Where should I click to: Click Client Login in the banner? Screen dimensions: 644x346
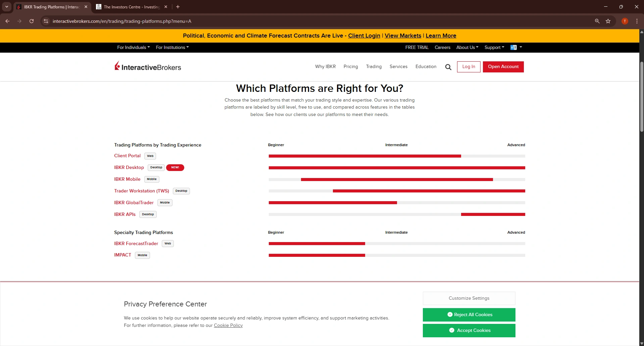coord(364,36)
